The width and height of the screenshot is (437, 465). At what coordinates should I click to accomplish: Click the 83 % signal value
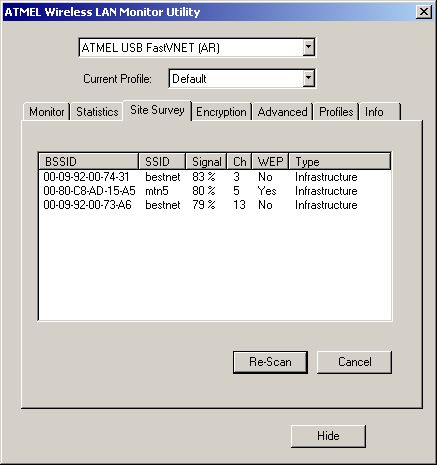tap(204, 177)
